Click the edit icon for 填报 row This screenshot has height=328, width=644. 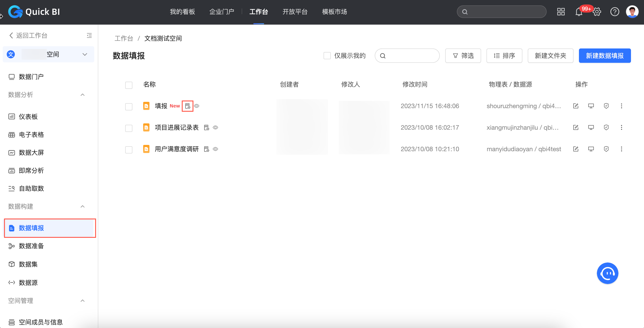576,106
